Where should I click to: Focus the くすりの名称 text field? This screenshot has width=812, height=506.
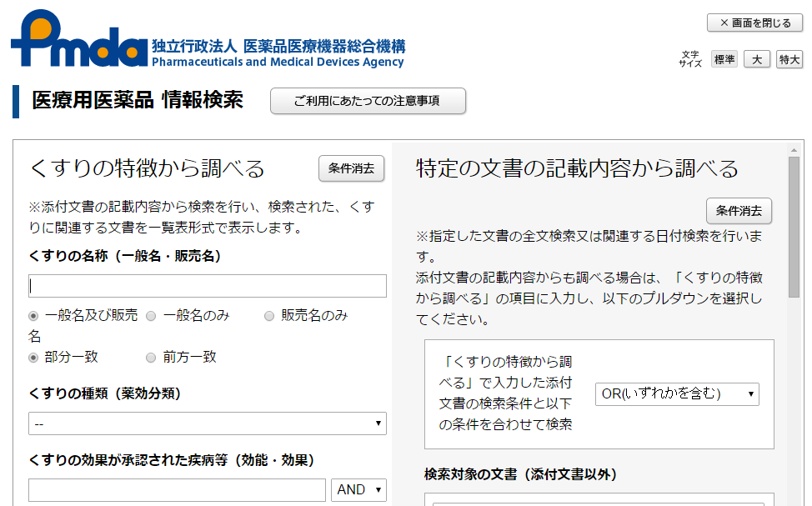click(208, 286)
